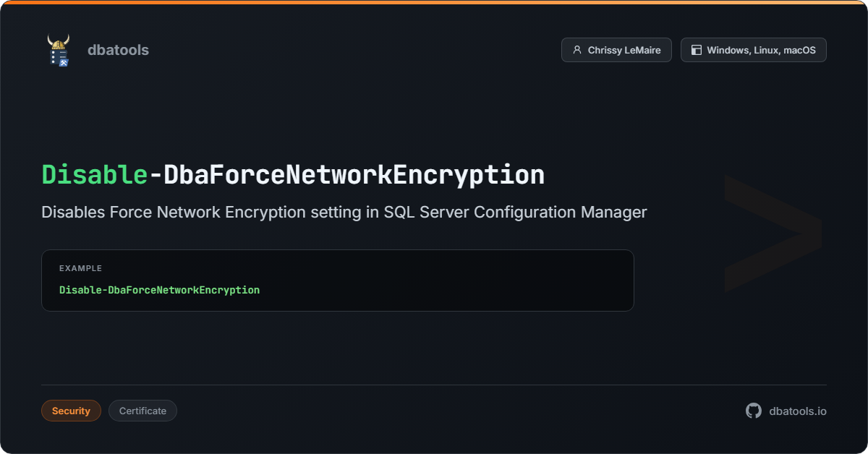Click the Disables Force Network Encryption description
Viewport: 868px width, 454px height.
344,213
